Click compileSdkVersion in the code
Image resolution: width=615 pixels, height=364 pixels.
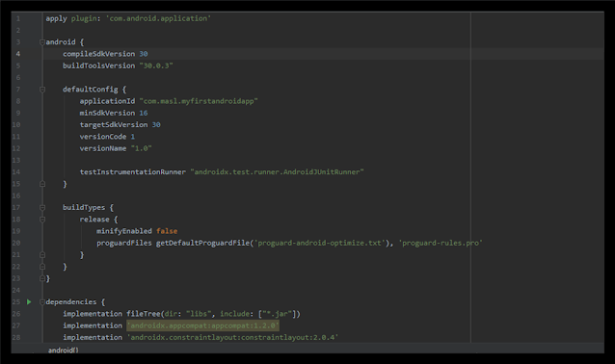(99, 54)
